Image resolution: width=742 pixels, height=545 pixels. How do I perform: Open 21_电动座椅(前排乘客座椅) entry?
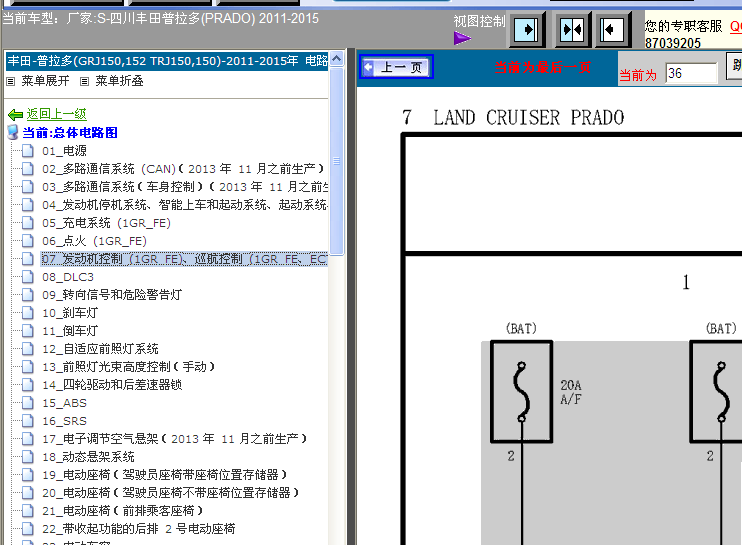click(123, 510)
